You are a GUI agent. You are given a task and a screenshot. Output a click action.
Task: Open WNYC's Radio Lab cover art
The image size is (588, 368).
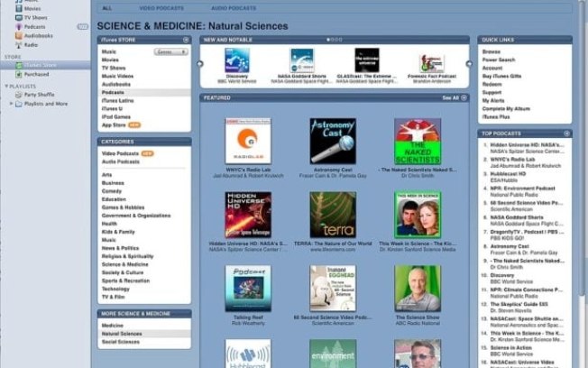(248, 141)
